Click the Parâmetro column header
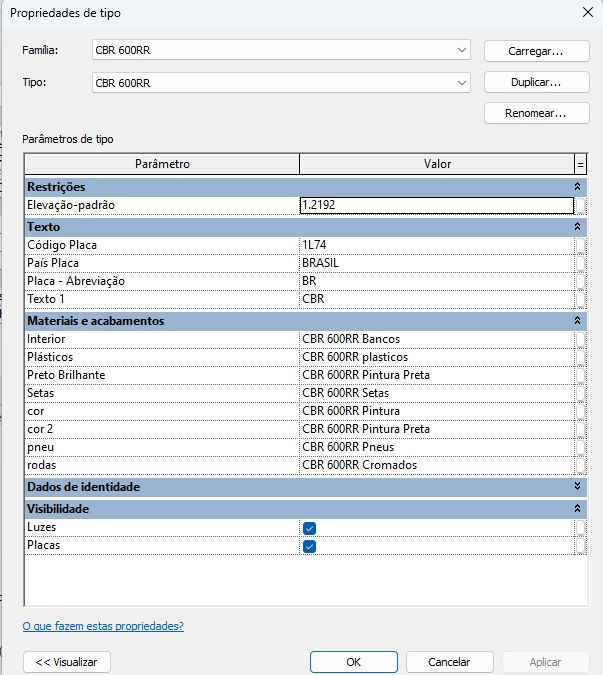The width and height of the screenshot is (603, 675). tap(162, 164)
